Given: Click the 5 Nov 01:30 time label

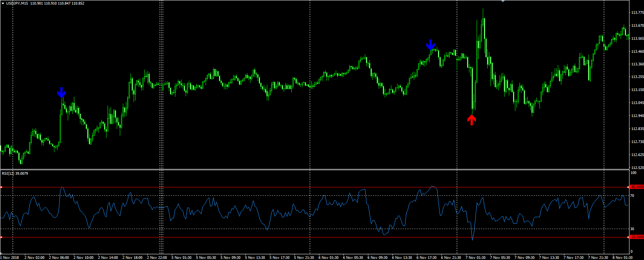Looking at the screenshot, I should tap(181, 258).
